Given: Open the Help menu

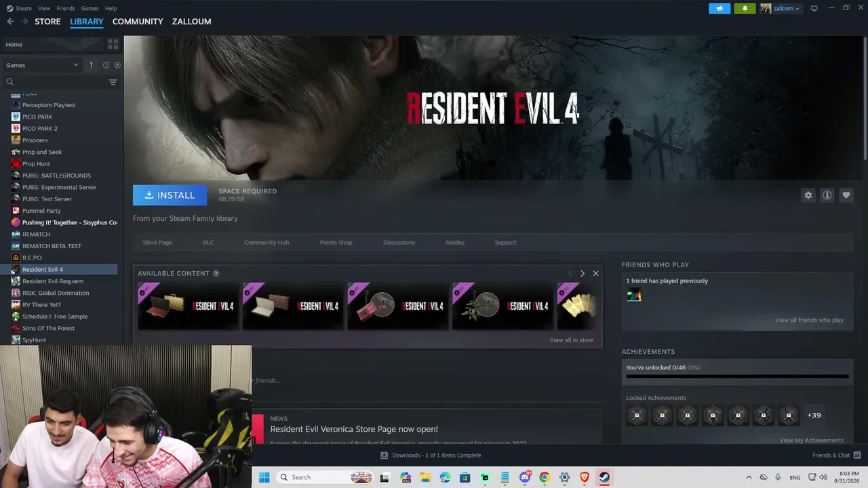Looking at the screenshot, I should tap(111, 8).
